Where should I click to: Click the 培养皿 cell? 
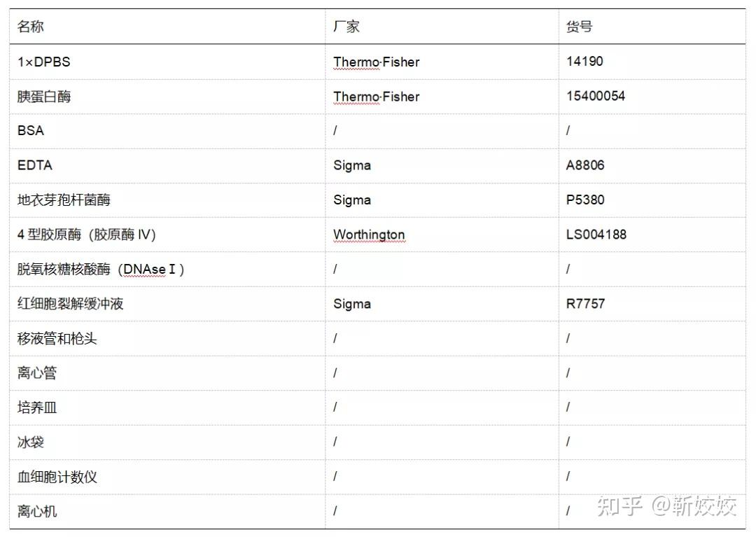pyautogui.click(x=37, y=407)
